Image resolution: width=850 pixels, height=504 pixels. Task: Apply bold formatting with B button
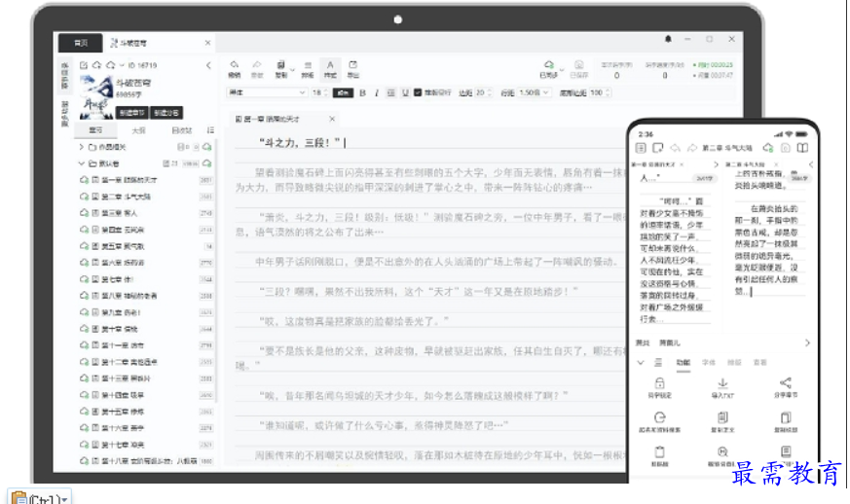tap(362, 92)
